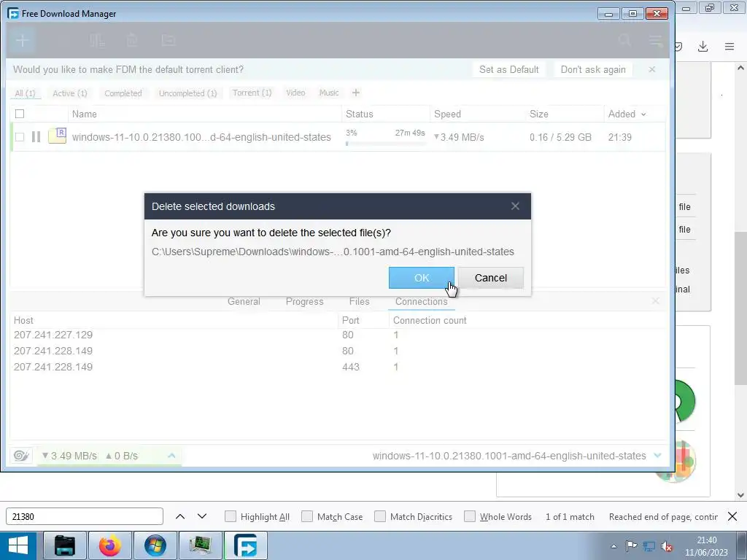
Task: Enable Whole Words in find bar
Action: tap(470, 516)
